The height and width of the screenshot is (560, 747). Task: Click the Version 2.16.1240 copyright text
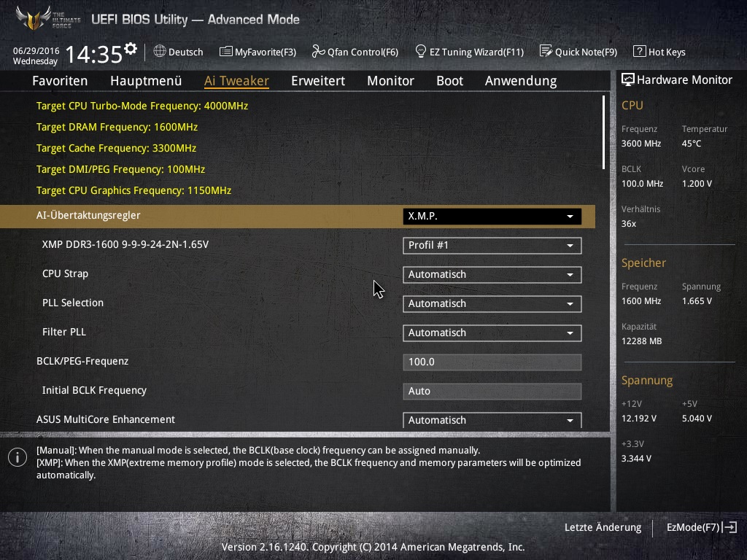373,547
